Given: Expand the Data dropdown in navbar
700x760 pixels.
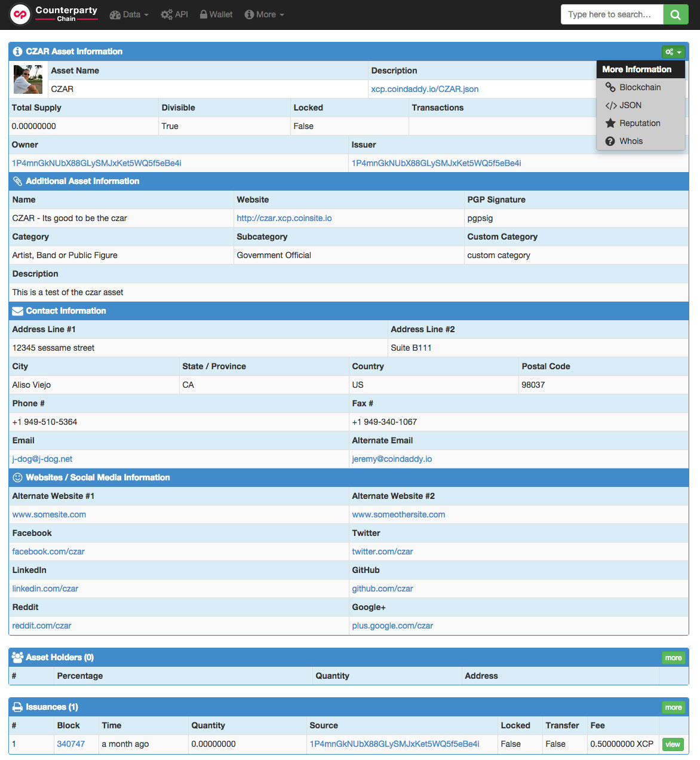Looking at the screenshot, I should pos(129,14).
